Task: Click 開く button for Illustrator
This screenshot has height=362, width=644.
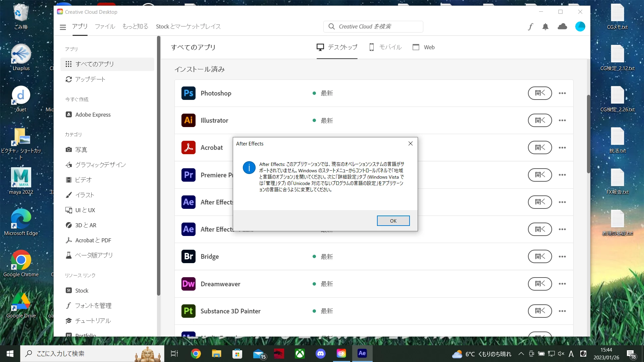Action: point(540,120)
